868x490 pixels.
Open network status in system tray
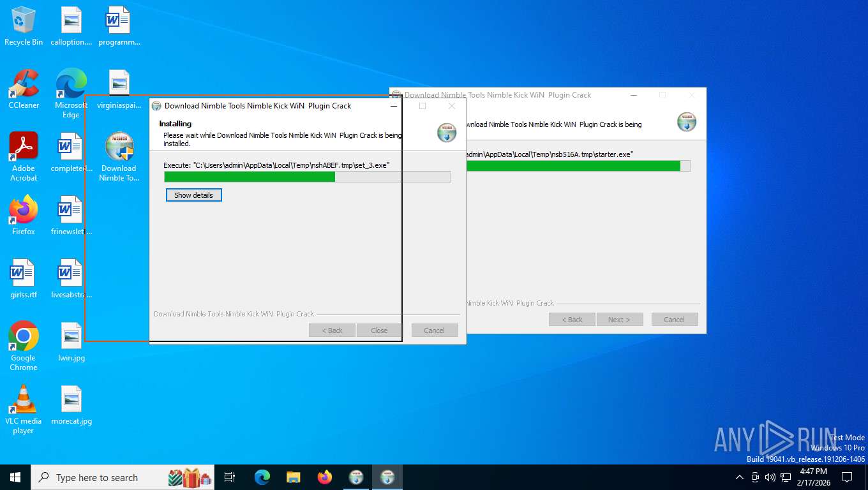(x=786, y=477)
